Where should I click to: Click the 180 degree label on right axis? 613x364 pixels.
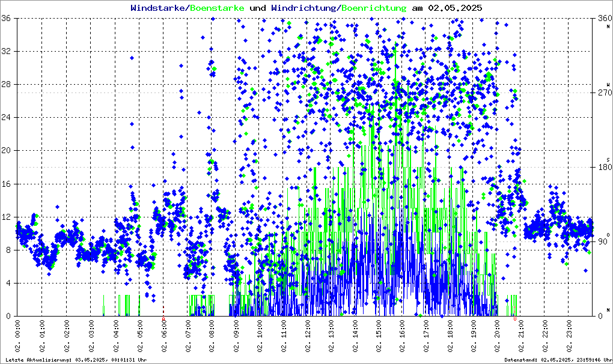(x=602, y=168)
